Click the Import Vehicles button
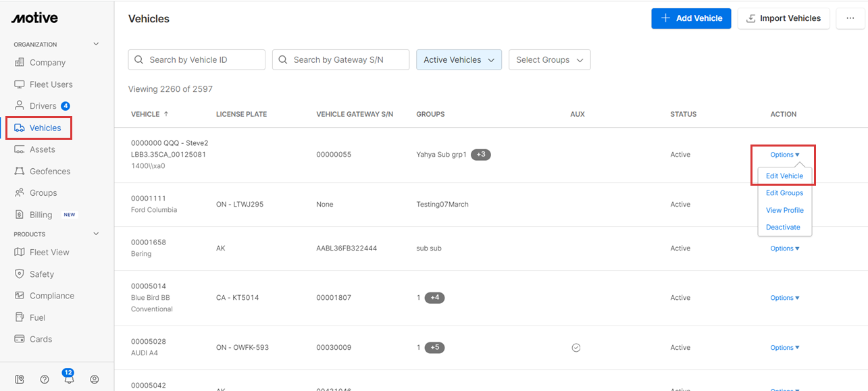Screen dimensions: 868x391 (x=784, y=18)
